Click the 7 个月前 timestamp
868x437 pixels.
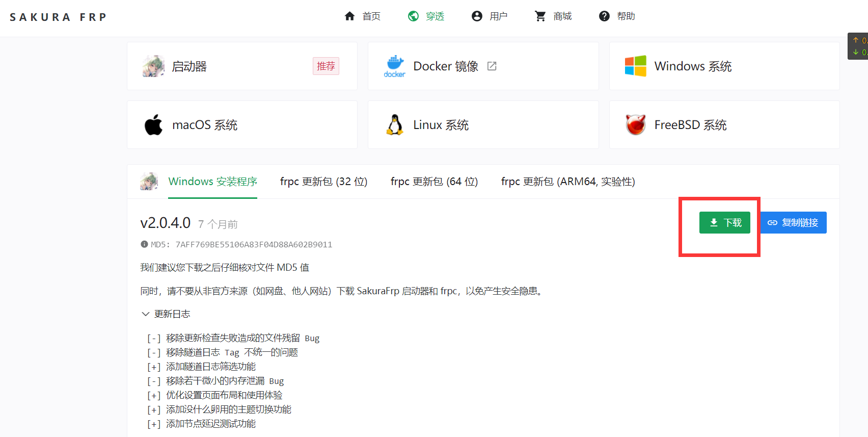[218, 224]
